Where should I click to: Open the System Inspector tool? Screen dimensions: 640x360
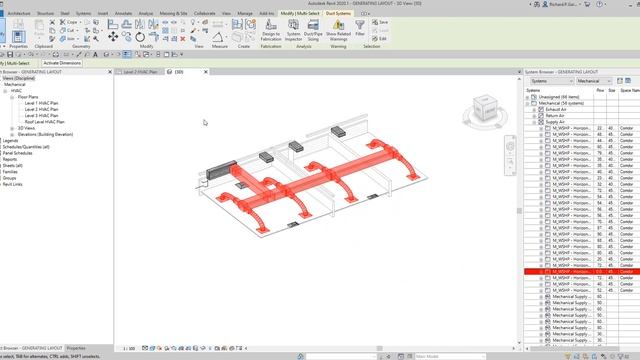pyautogui.click(x=293, y=30)
